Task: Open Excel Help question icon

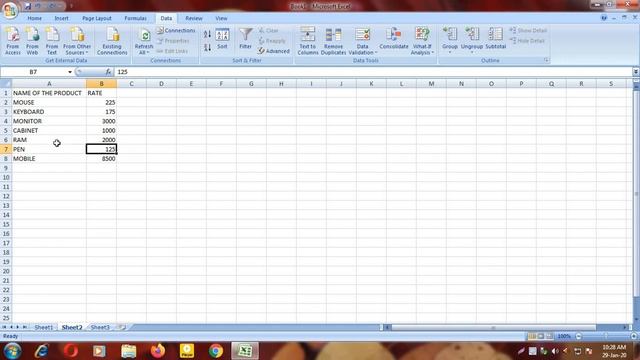Action: [x=604, y=18]
